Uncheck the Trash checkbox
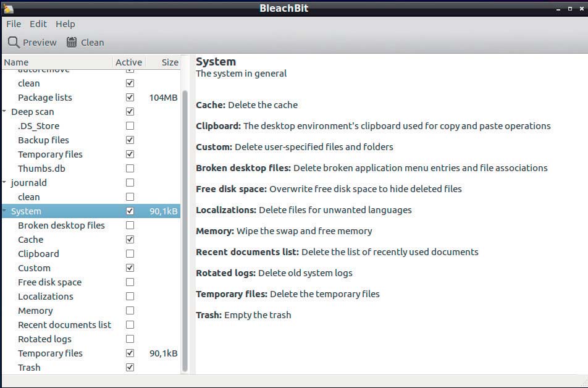This screenshot has width=588, height=388. 130,368
